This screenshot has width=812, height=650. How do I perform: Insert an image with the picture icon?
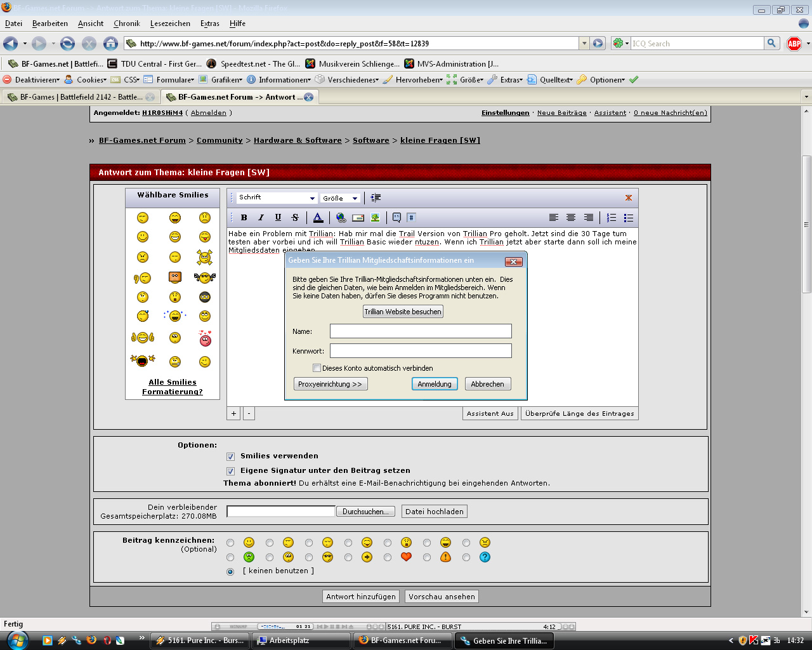(375, 218)
